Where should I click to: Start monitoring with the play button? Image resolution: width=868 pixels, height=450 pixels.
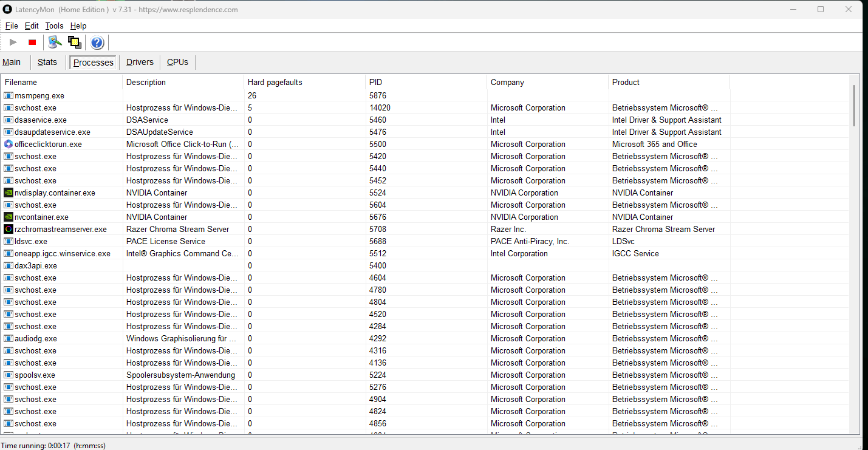(x=13, y=43)
